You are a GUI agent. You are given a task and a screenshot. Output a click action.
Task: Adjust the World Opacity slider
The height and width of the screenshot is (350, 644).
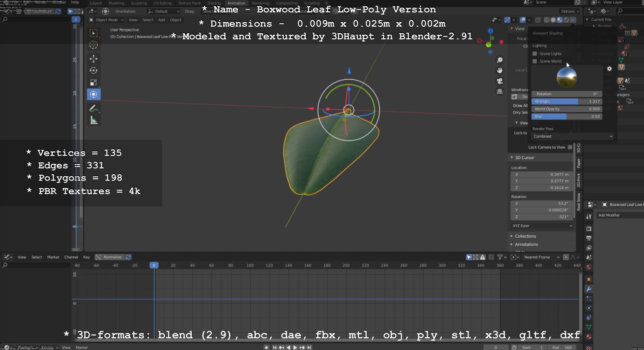pyautogui.click(x=567, y=109)
